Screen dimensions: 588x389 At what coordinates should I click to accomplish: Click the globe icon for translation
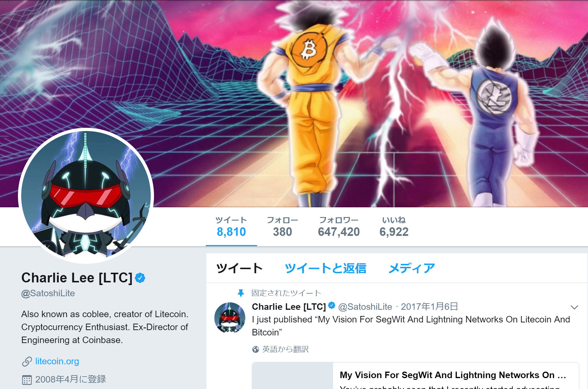[256, 349]
